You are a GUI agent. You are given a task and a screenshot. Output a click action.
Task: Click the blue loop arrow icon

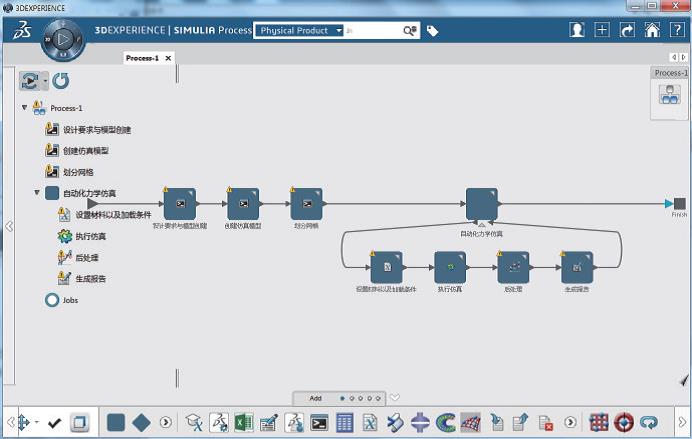649,423
